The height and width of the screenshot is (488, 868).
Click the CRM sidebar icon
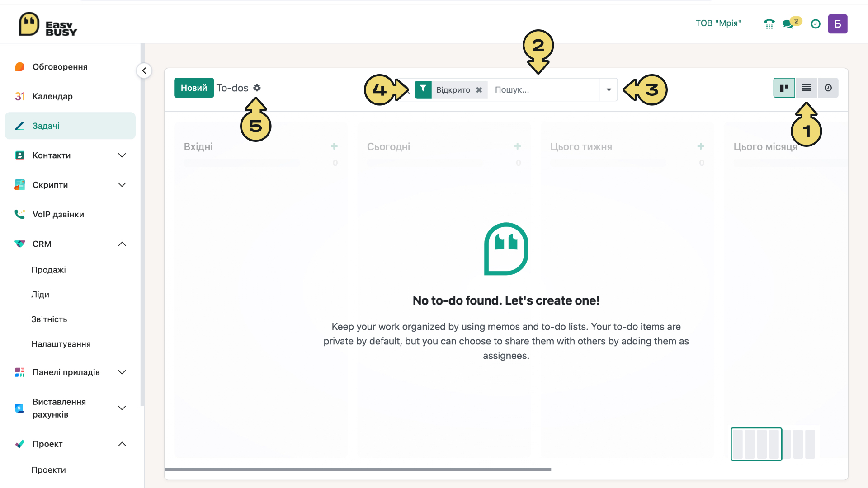[x=20, y=244]
